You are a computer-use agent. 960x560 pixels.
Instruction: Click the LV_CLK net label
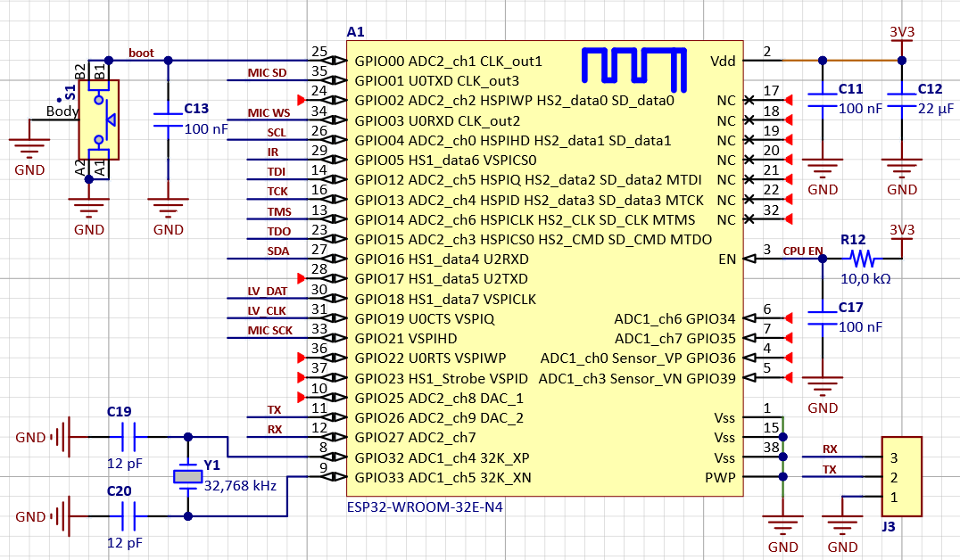tap(267, 311)
